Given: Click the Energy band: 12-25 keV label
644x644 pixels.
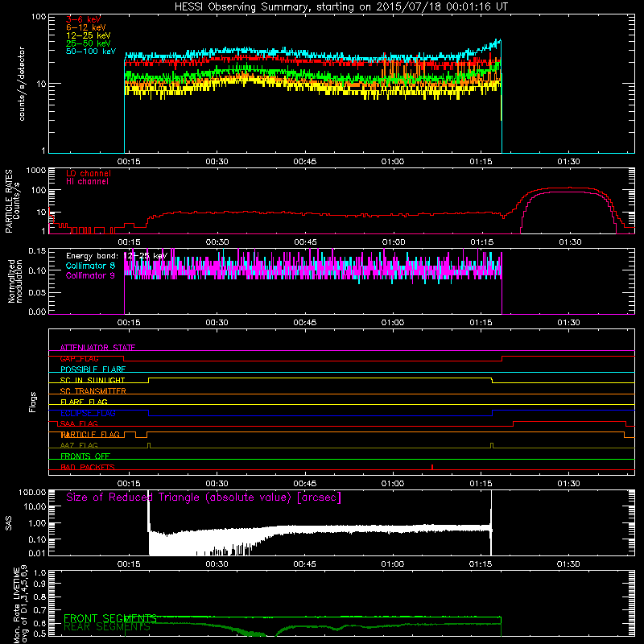Looking at the screenshot, I should (116, 256).
